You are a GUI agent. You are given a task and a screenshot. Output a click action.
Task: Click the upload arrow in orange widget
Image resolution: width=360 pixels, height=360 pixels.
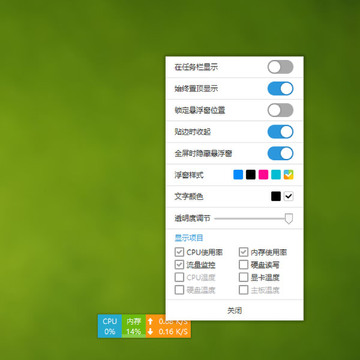150,321
